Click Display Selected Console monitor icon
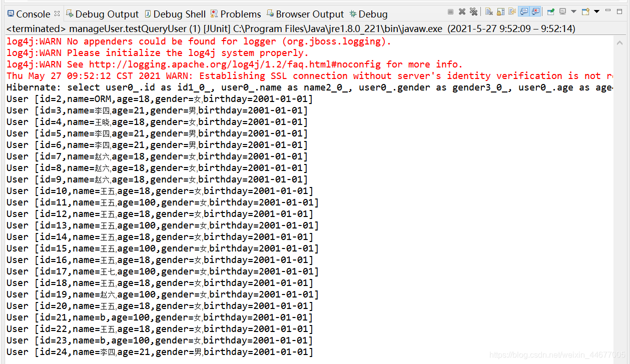Viewport: 630px width, 364px height. 562,11
